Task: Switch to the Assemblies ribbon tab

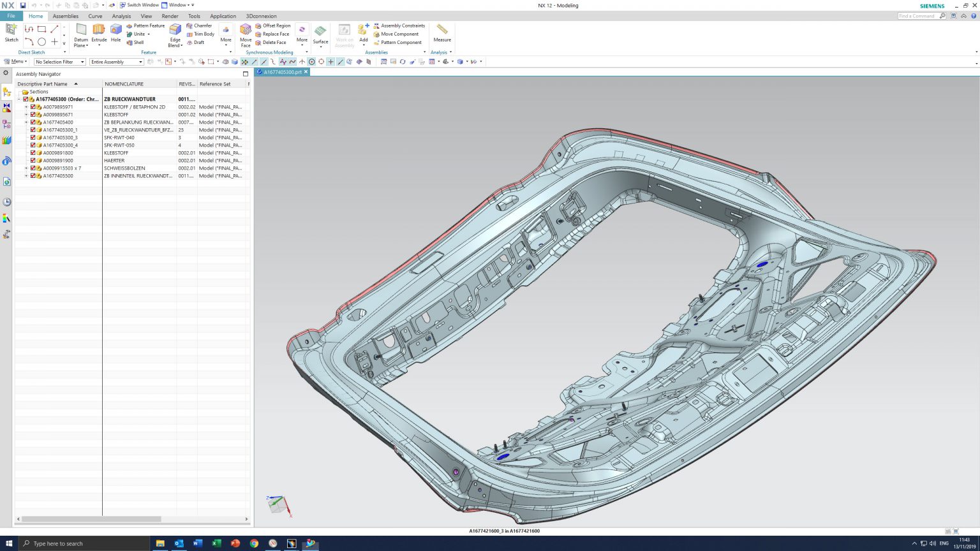Action: click(x=65, y=16)
